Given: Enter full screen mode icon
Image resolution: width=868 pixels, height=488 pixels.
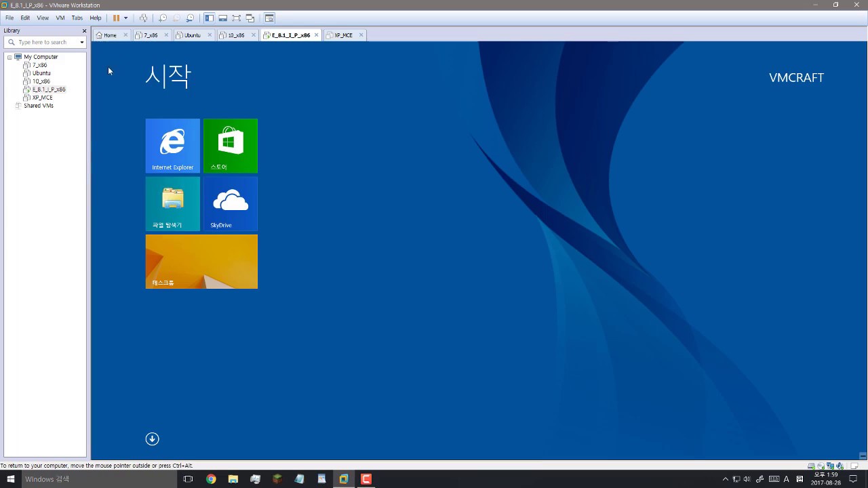Looking at the screenshot, I should (236, 18).
